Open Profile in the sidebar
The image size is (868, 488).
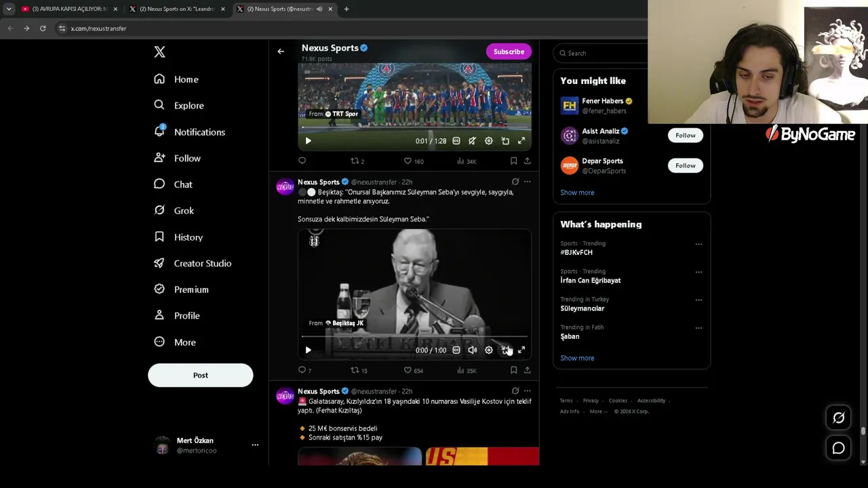click(x=176, y=316)
